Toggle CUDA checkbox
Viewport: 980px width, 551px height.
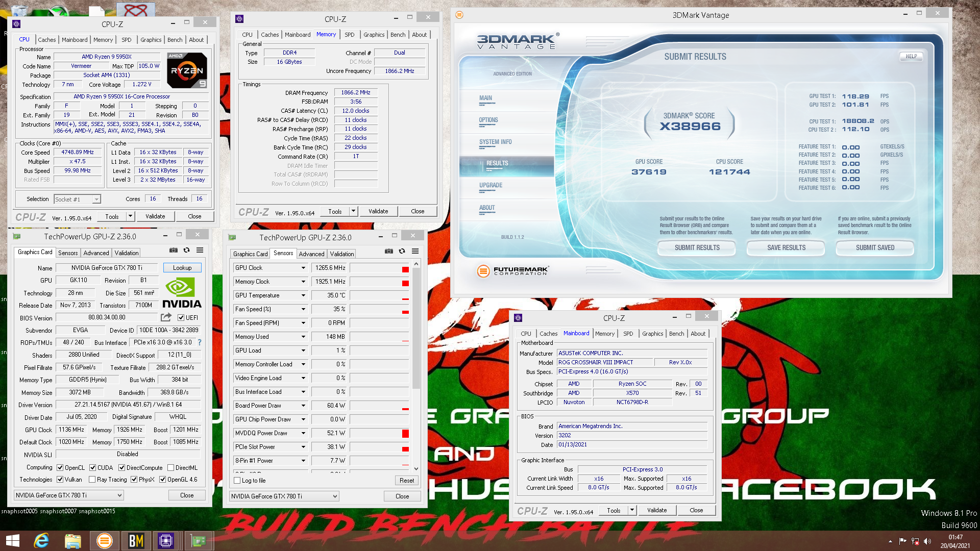click(x=93, y=467)
